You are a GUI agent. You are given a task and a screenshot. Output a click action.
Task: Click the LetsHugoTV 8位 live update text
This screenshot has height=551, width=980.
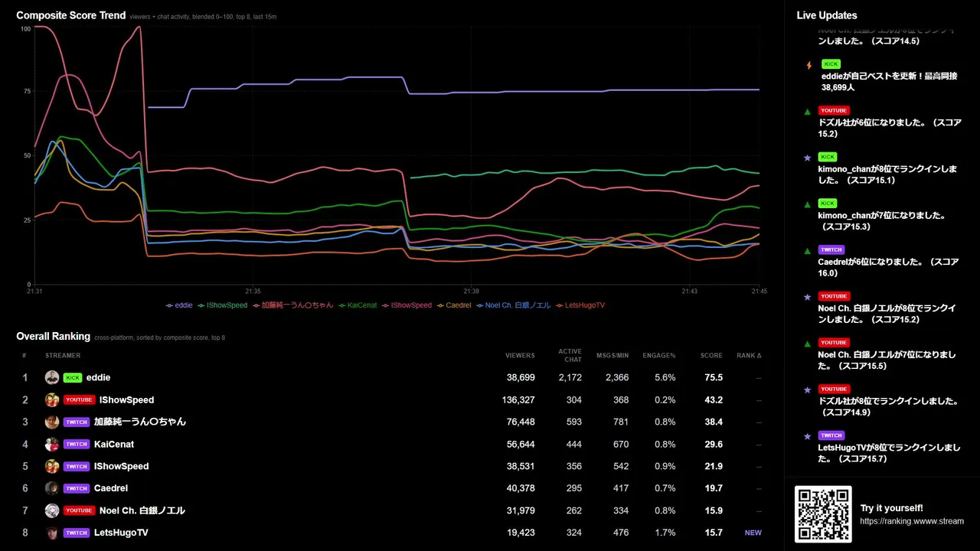[889, 453]
